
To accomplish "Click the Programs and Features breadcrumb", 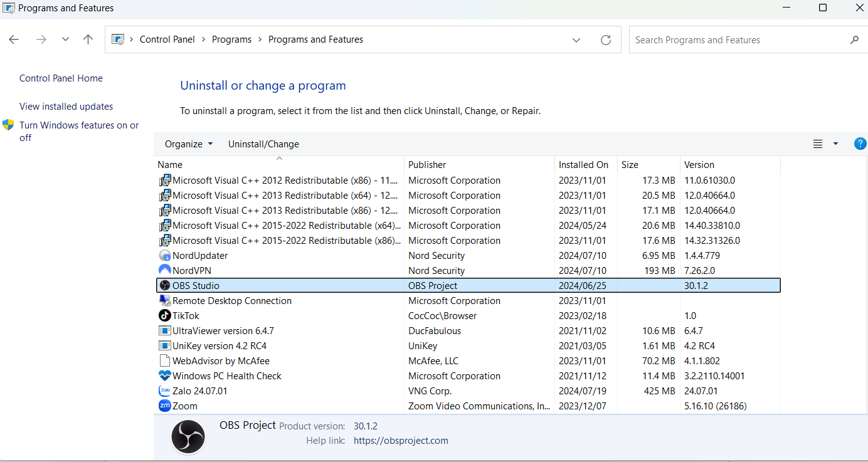I will click(x=315, y=39).
